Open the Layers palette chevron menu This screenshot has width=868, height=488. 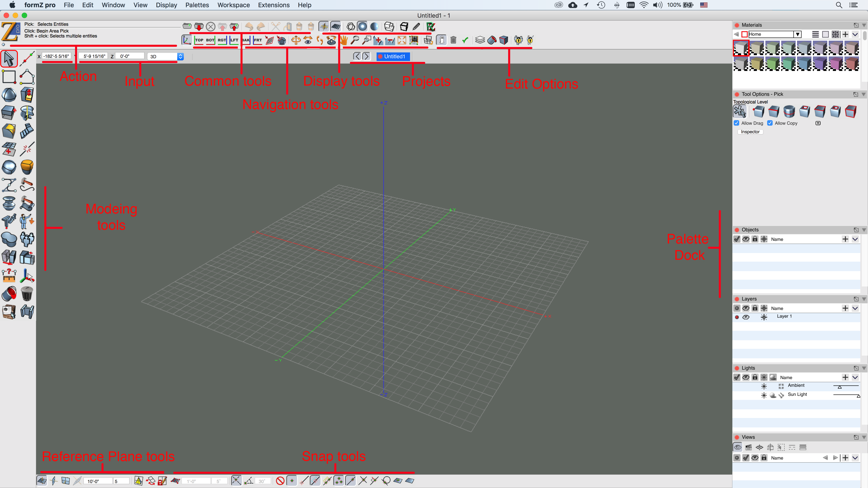pos(855,308)
